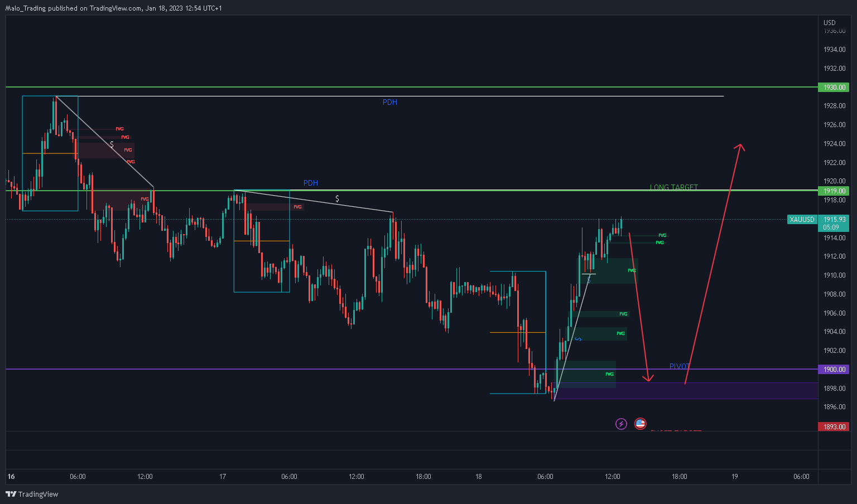Click the date 17 on time axis

(223, 477)
